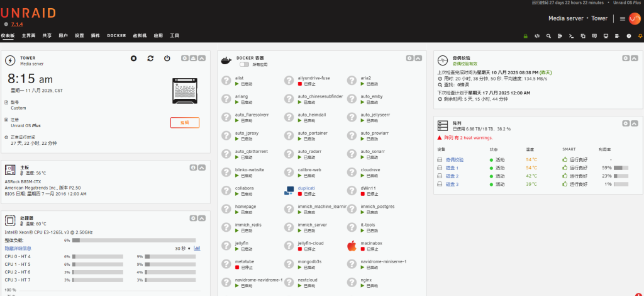
Task: Toggle the 所有应用 switch
Action: point(245,64)
